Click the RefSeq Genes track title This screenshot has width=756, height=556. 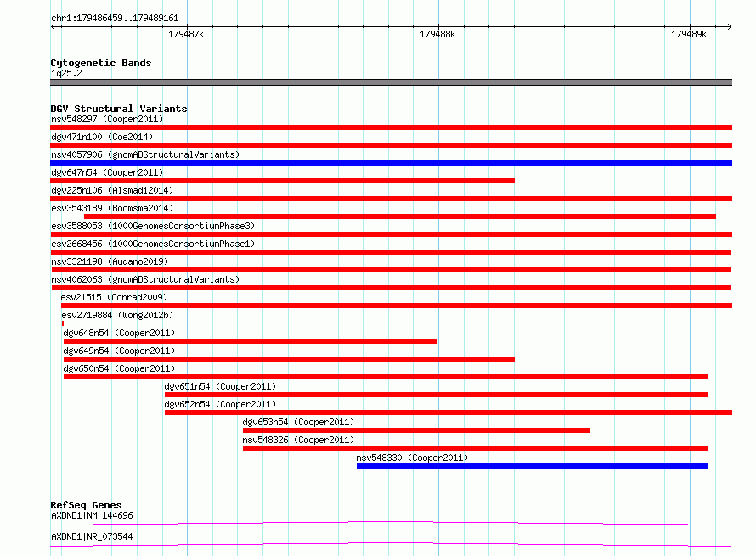pos(86,505)
